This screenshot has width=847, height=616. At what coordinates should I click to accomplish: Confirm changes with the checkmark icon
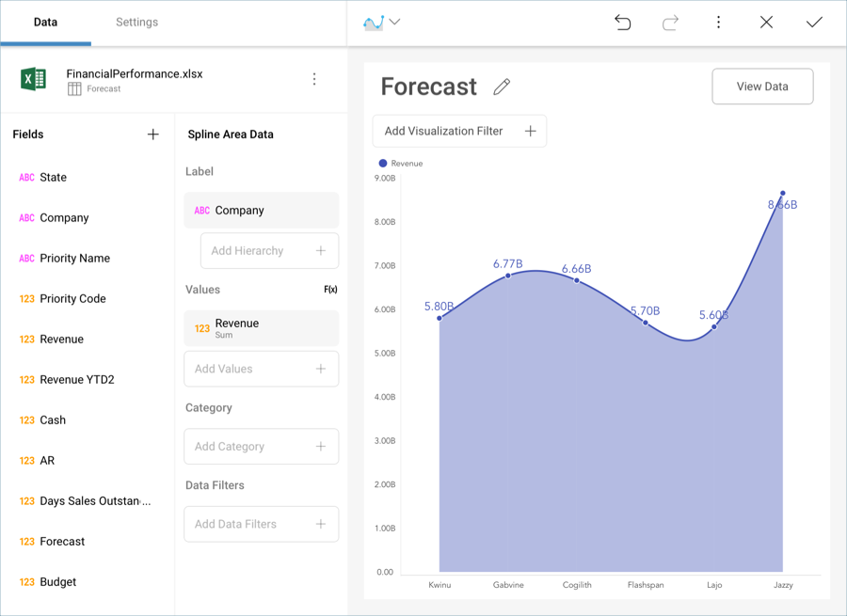pos(814,23)
